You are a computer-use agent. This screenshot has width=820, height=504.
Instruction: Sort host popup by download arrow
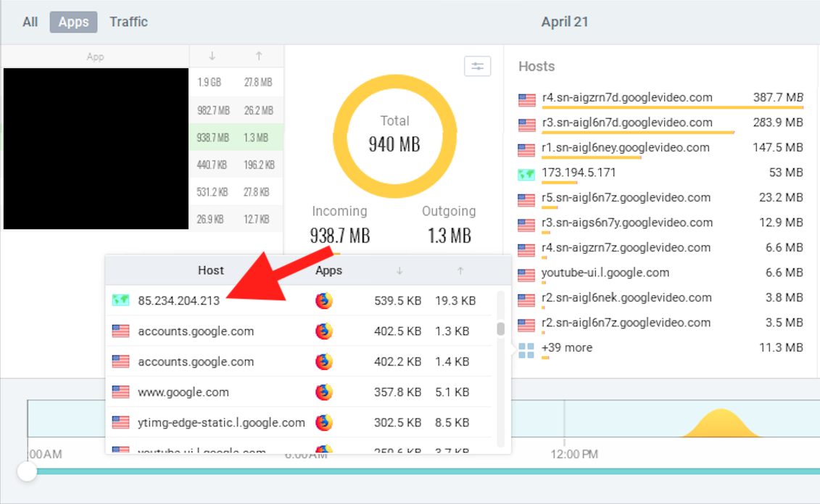click(x=398, y=270)
